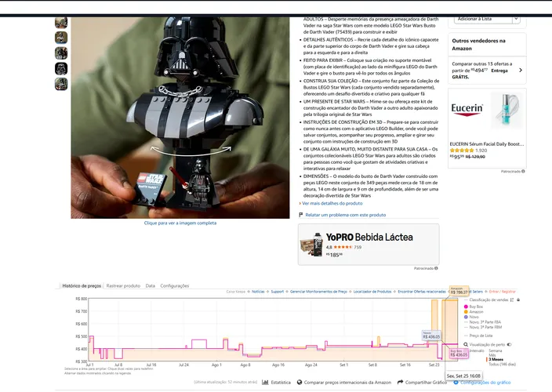Click the magnifier icon beside Visualização de perto
This screenshot has width=552, height=392.
pos(466,344)
